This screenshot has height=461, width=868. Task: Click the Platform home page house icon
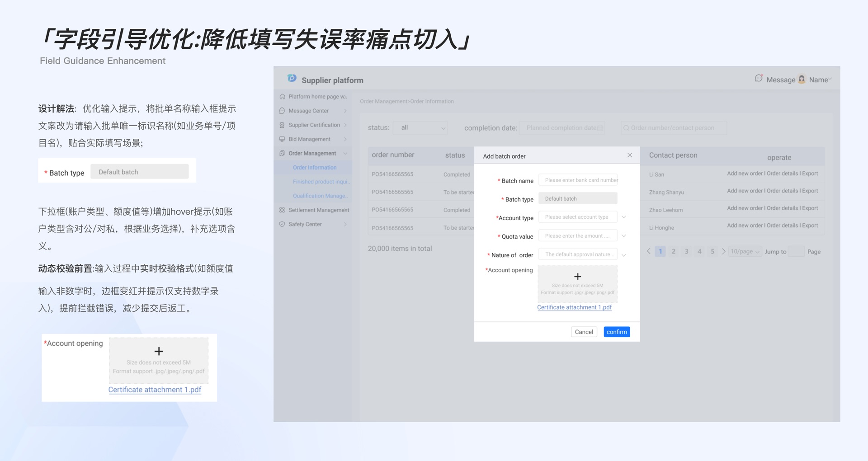282,97
